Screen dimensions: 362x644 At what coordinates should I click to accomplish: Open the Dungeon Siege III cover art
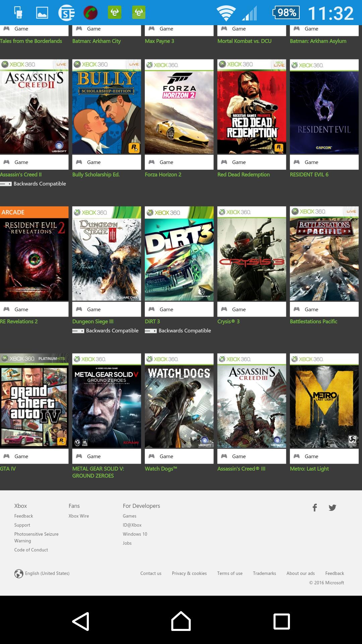[107, 254]
